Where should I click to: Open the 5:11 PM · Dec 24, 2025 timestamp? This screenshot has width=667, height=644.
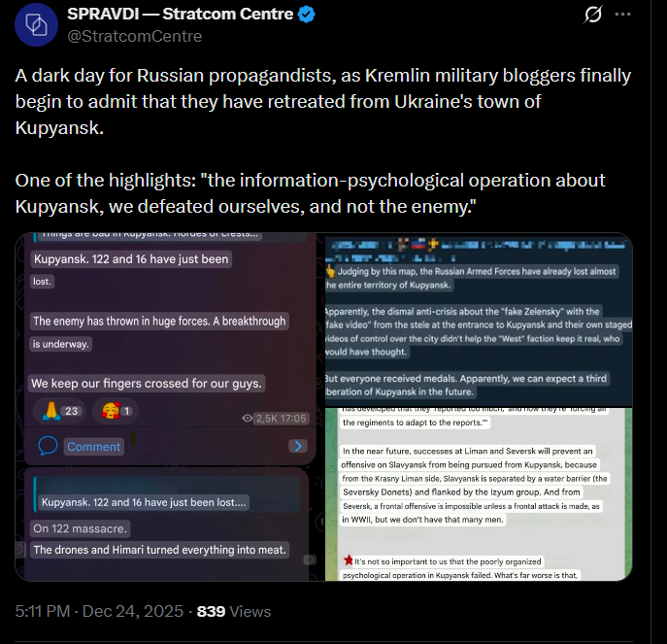click(x=99, y=611)
